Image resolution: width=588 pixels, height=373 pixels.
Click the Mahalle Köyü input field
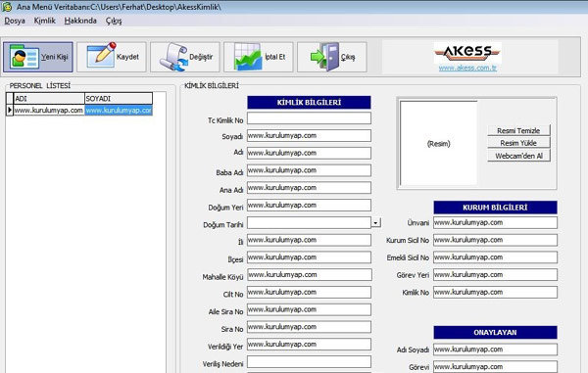click(x=310, y=274)
